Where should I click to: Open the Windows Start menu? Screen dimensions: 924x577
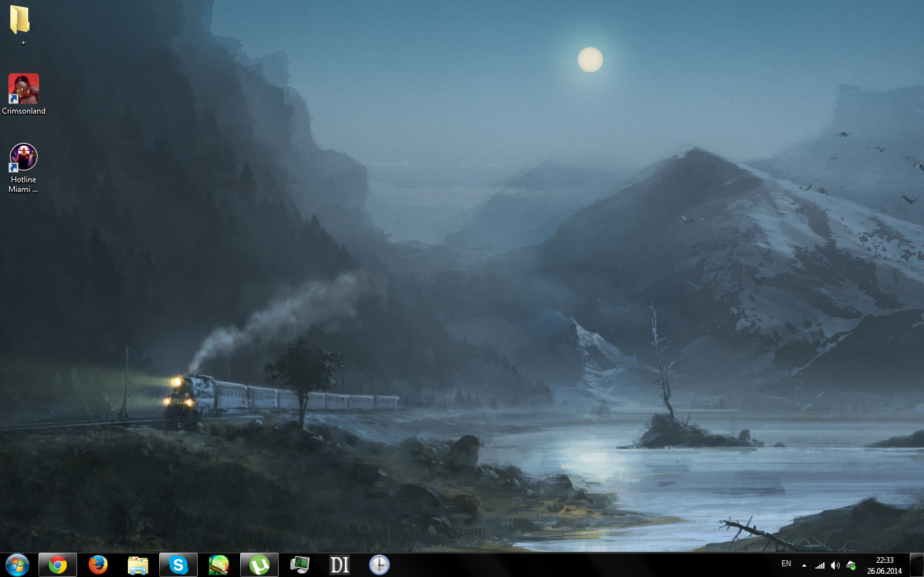tap(17, 565)
